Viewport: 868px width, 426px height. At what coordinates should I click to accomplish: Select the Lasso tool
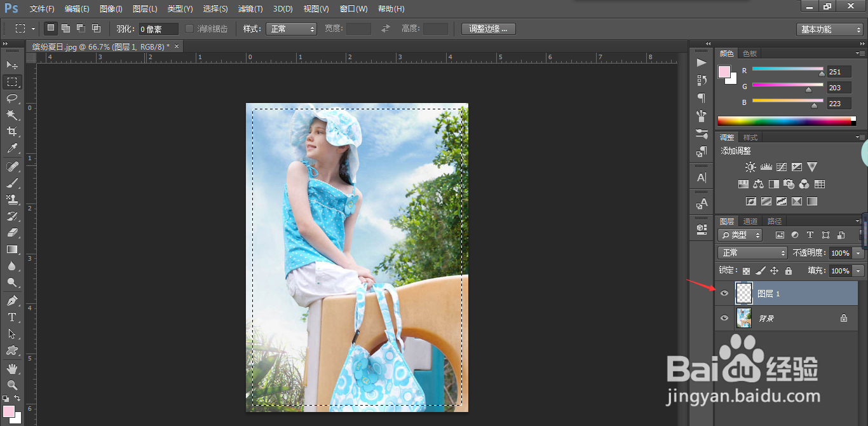[x=11, y=98]
